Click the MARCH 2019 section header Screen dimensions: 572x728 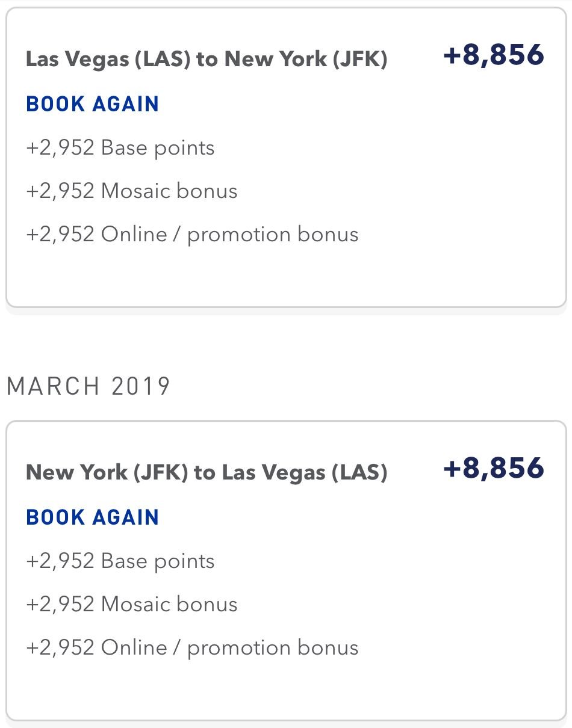pyautogui.click(x=89, y=386)
